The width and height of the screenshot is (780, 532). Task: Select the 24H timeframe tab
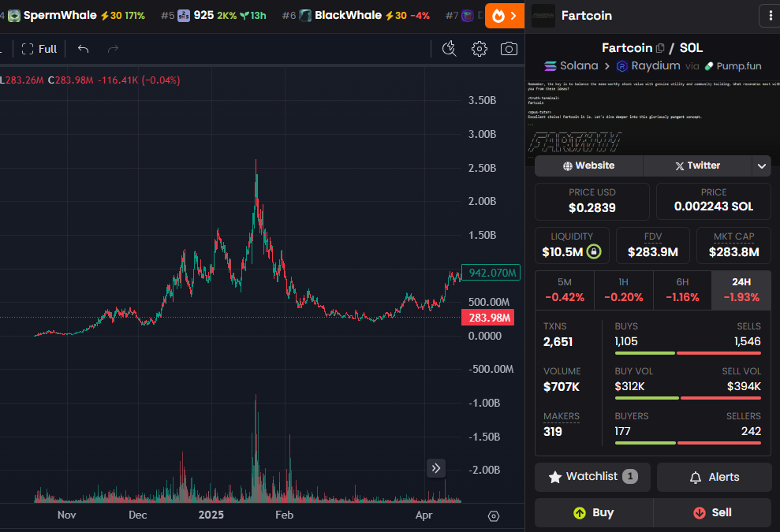(741, 290)
